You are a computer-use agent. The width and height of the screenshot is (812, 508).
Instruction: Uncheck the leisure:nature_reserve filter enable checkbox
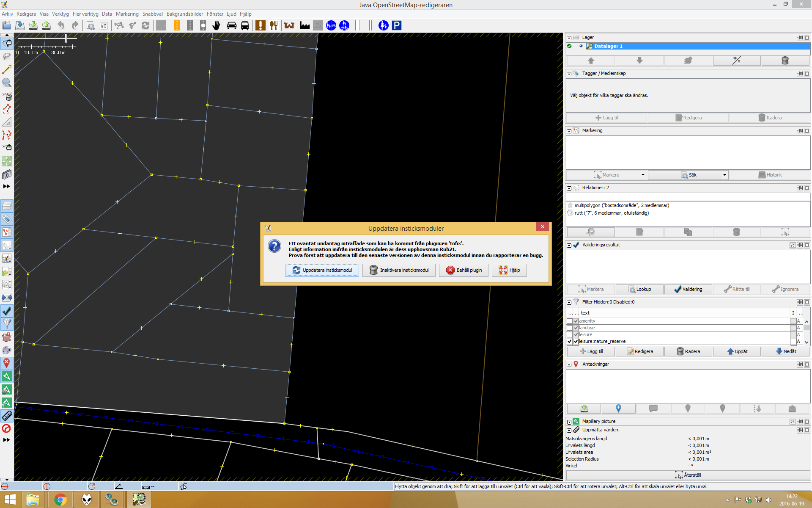(x=569, y=341)
